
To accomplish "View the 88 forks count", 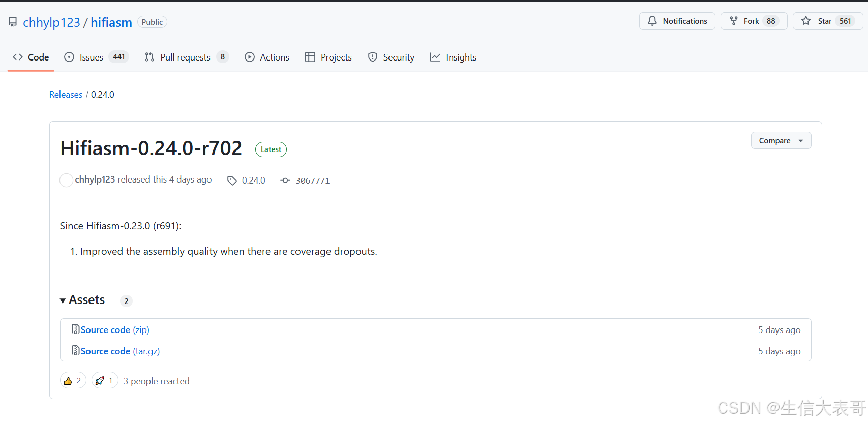I will pyautogui.click(x=771, y=21).
